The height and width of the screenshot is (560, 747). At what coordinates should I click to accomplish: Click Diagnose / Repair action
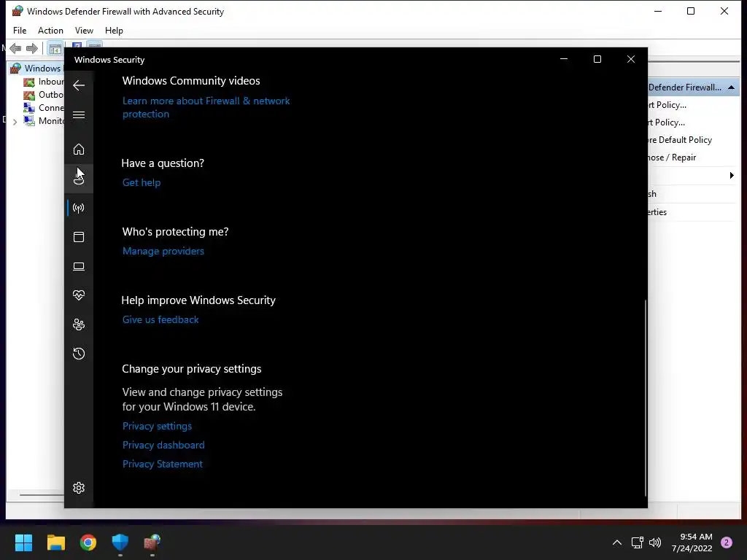[x=672, y=157]
